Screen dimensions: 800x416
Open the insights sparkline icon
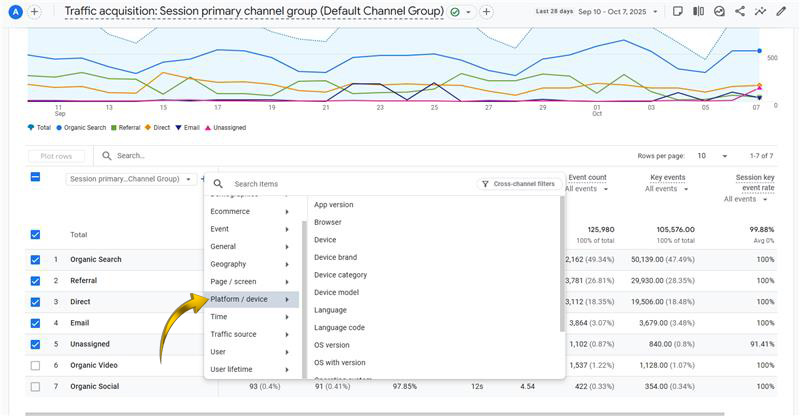click(762, 12)
